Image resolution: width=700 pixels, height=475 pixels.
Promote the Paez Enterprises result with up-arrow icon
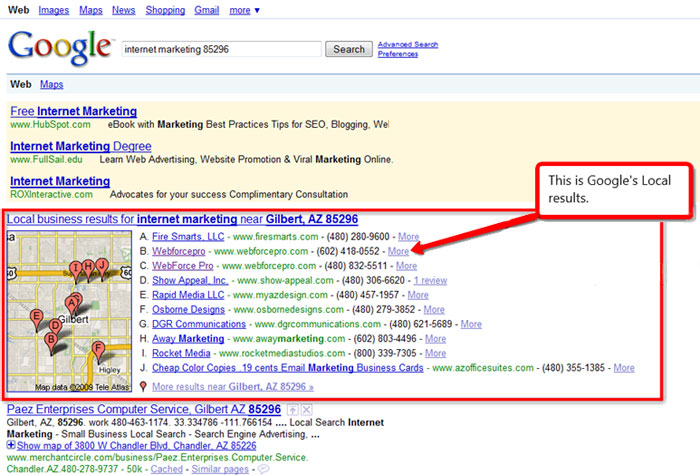[292, 409]
